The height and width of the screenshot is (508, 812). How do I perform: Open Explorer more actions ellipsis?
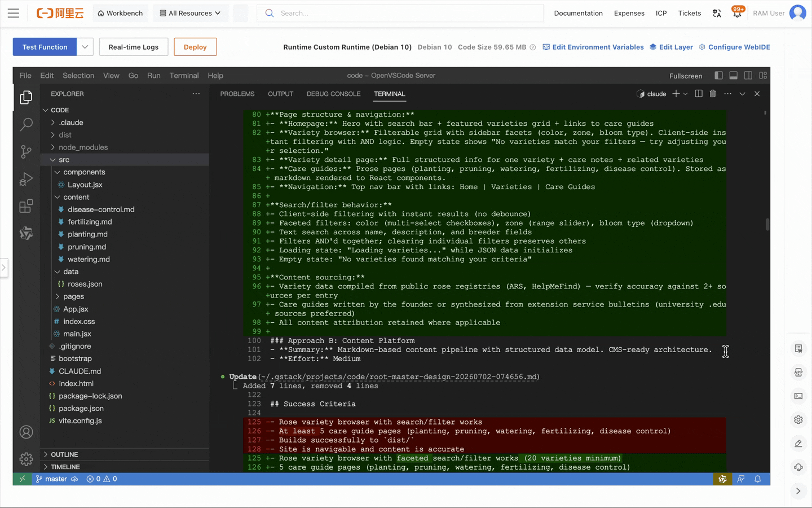pyautogui.click(x=196, y=94)
